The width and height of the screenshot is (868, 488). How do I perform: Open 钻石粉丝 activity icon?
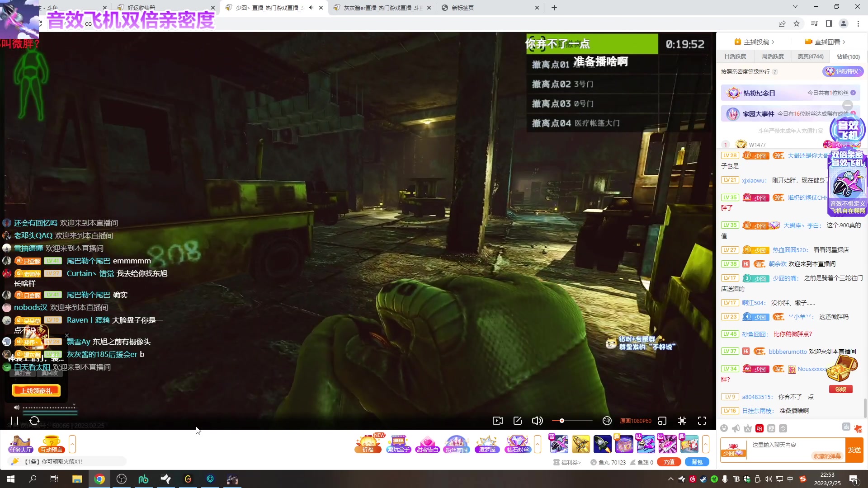coord(518,444)
